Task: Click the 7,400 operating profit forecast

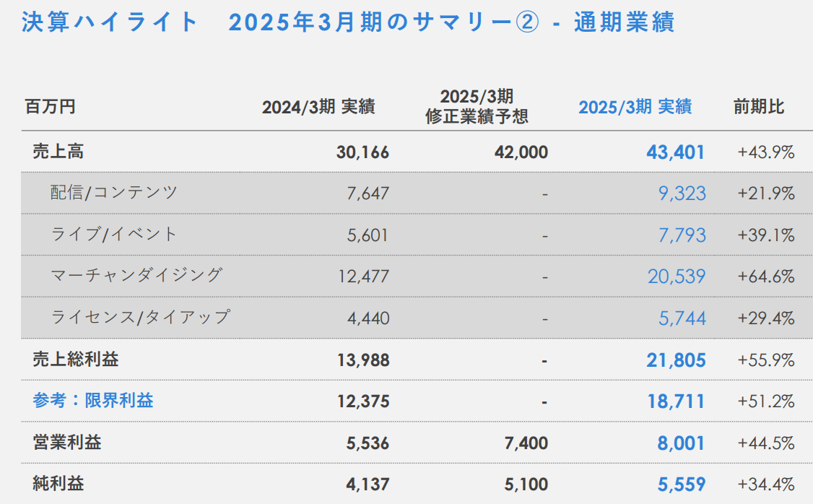Action: click(x=526, y=443)
